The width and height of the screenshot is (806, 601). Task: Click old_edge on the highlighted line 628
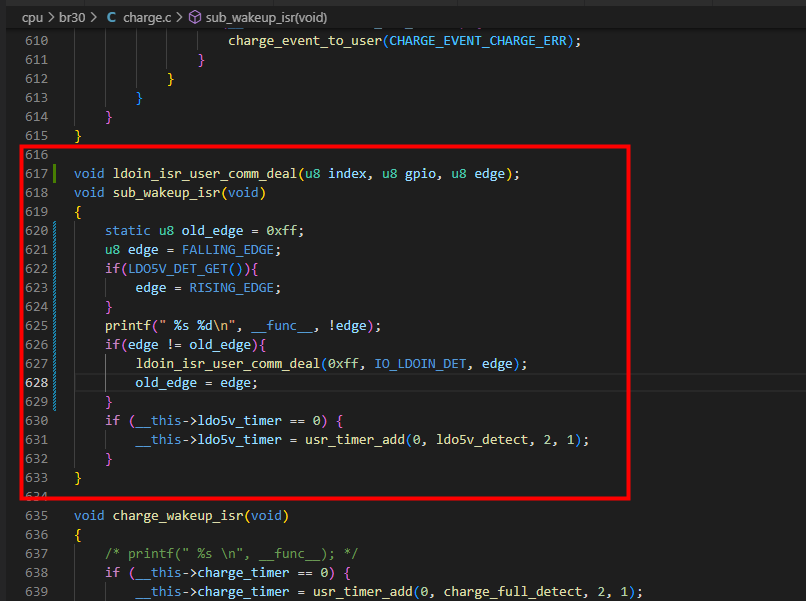(x=166, y=383)
